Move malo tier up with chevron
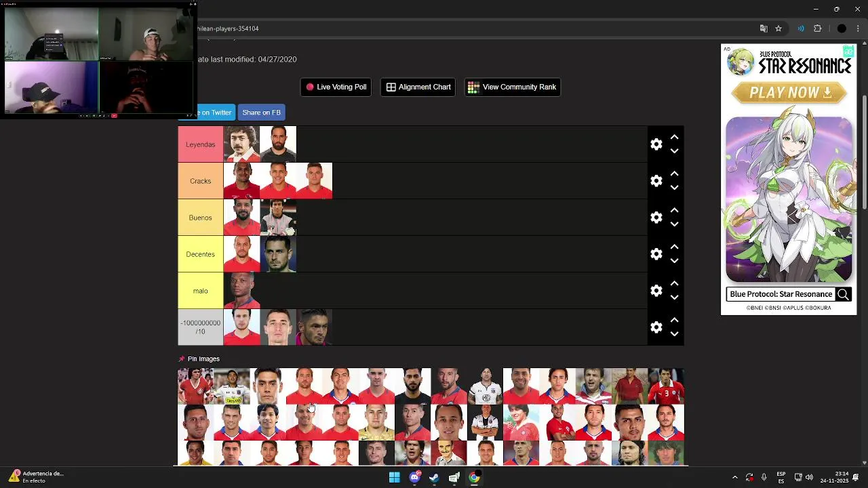Screen dimensions: 868x488 pos(674,283)
